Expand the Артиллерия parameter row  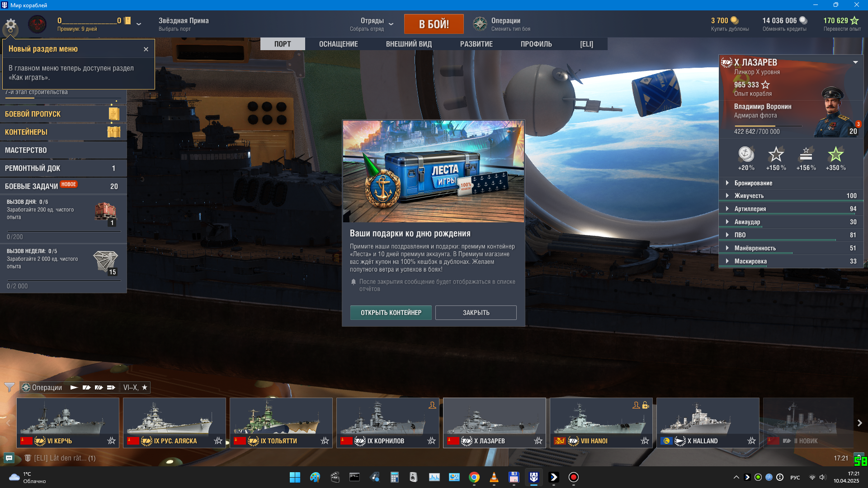click(x=791, y=209)
